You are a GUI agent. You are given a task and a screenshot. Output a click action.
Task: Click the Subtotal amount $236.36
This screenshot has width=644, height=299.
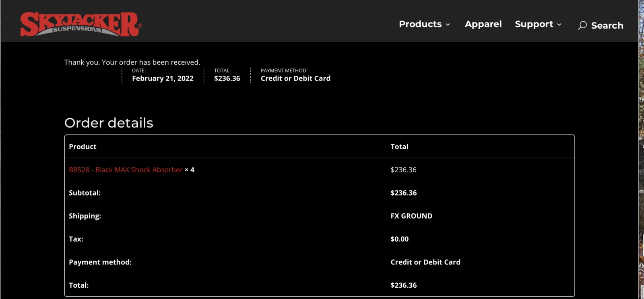[x=404, y=193]
